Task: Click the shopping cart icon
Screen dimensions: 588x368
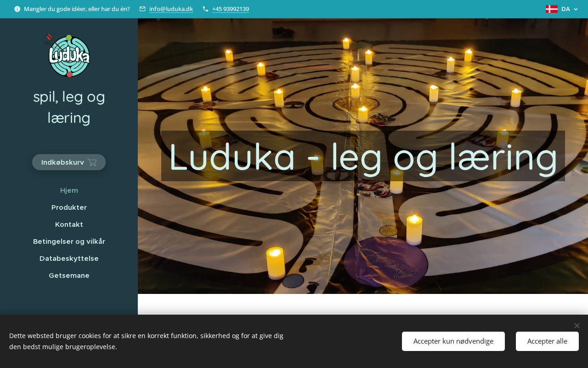Action: pos(92,162)
